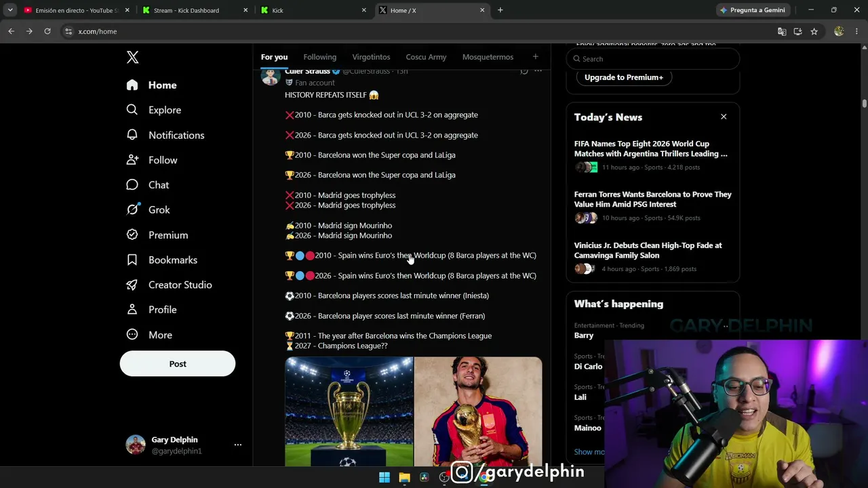Click the Home label in the sidebar
The width and height of the screenshot is (868, 488).
click(x=163, y=85)
